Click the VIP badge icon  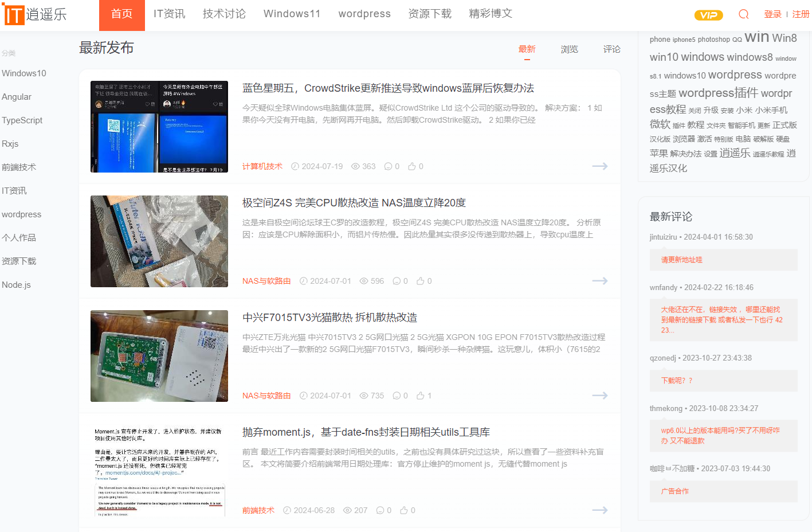coord(708,15)
